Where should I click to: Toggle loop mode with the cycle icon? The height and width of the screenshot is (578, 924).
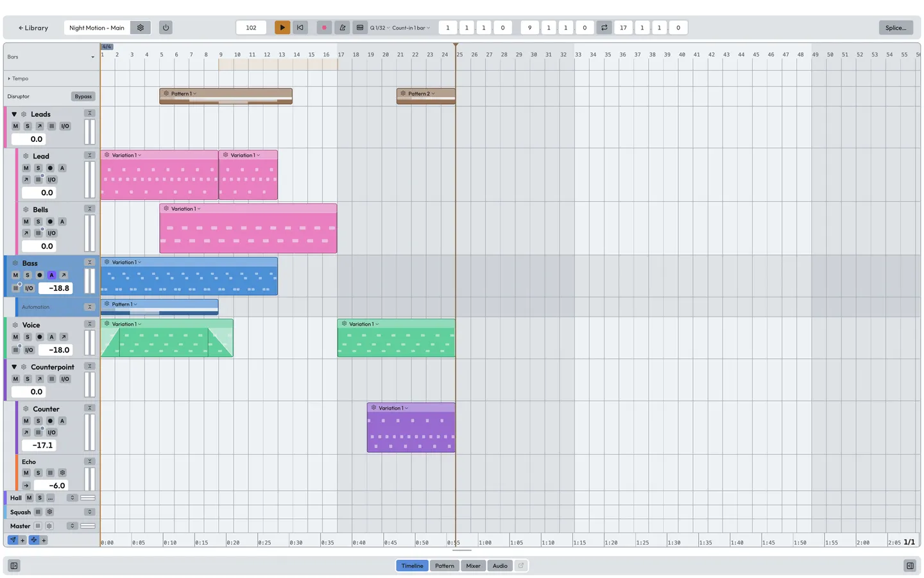[x=604, y=28]
